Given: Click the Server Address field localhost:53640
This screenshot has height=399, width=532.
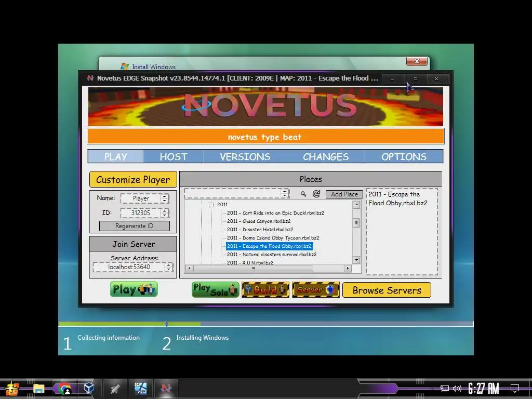Looking at the screenshot, I should (129, 267).
